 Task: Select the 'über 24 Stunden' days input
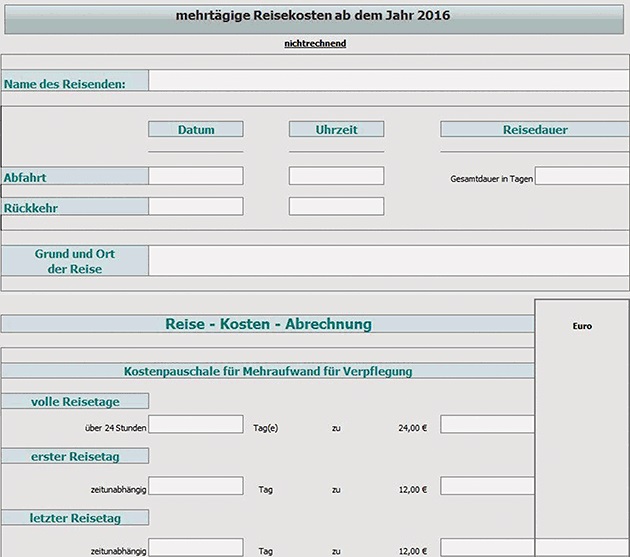[x=196, y=425]
